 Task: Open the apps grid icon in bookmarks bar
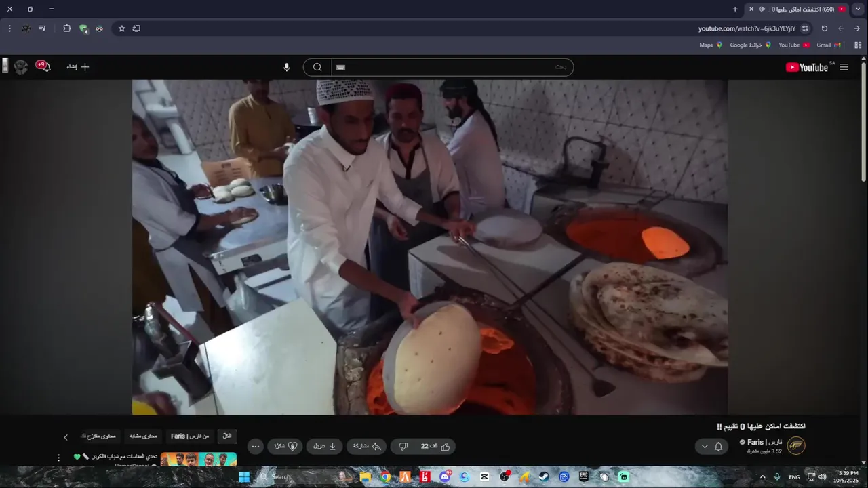pyautogui.click(x=858, y=45)
